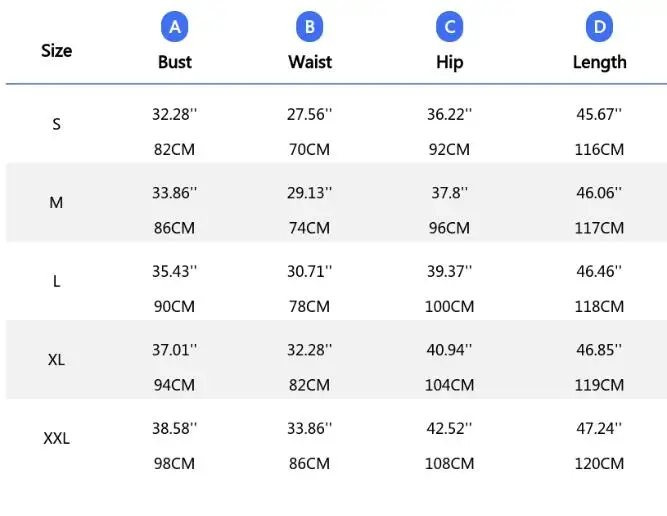This screenshot has height=516, width=667.
Task: Click the 98CM bust value for XXL
Action: pyautogui.click(x=175, y=463)
